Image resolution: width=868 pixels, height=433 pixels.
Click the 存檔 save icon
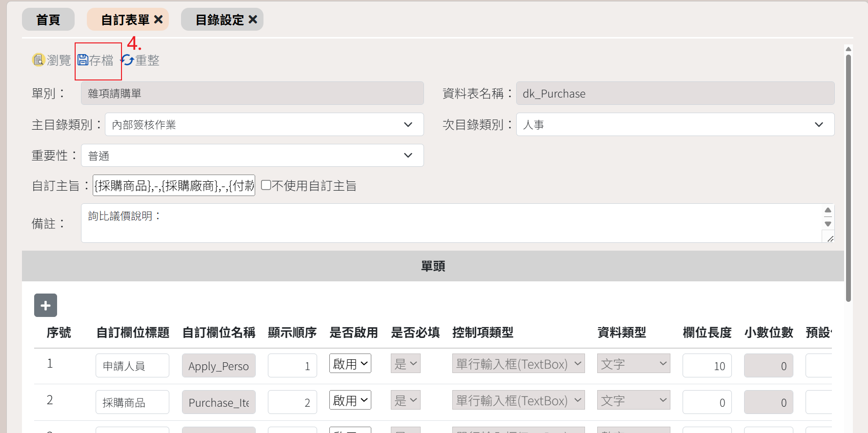click(83, 60)
